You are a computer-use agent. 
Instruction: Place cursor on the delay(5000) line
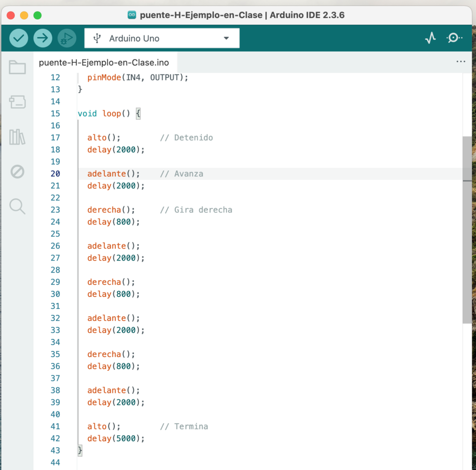click(x=116, y=438)
